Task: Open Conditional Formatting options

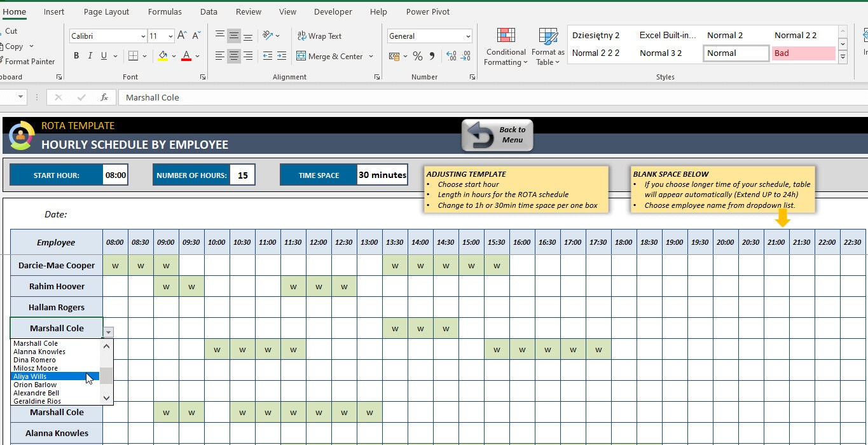Action: tap(506, 46)
